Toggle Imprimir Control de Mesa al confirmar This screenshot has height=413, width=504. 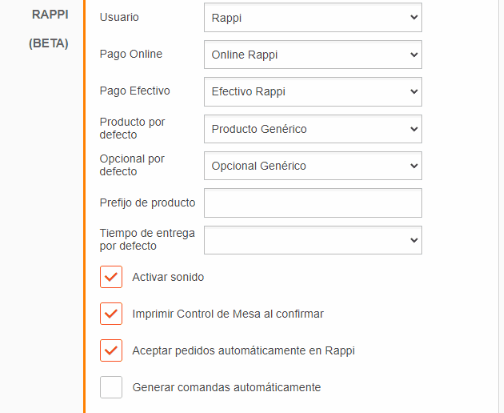point(111,314)
